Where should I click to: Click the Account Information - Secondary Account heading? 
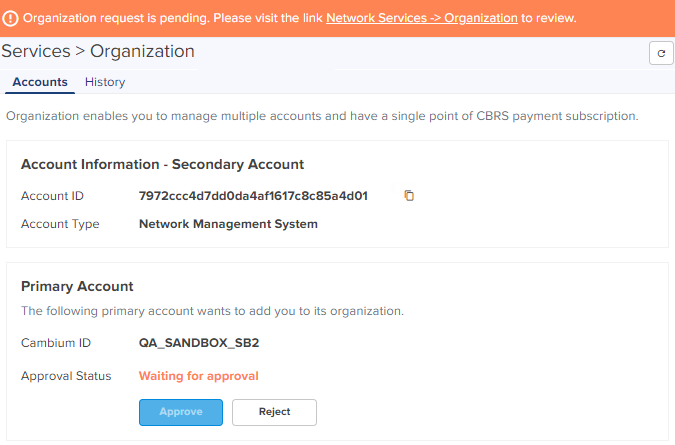(162, 164)
